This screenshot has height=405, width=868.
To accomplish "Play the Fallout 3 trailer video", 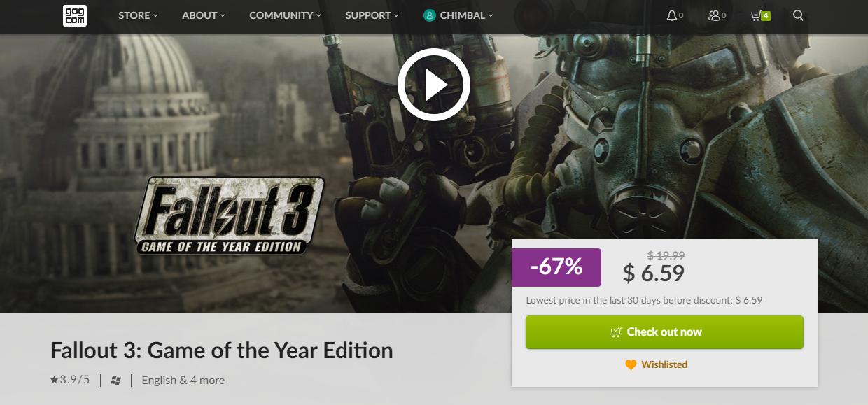I will pyautogui.click(x=434, y=85).
